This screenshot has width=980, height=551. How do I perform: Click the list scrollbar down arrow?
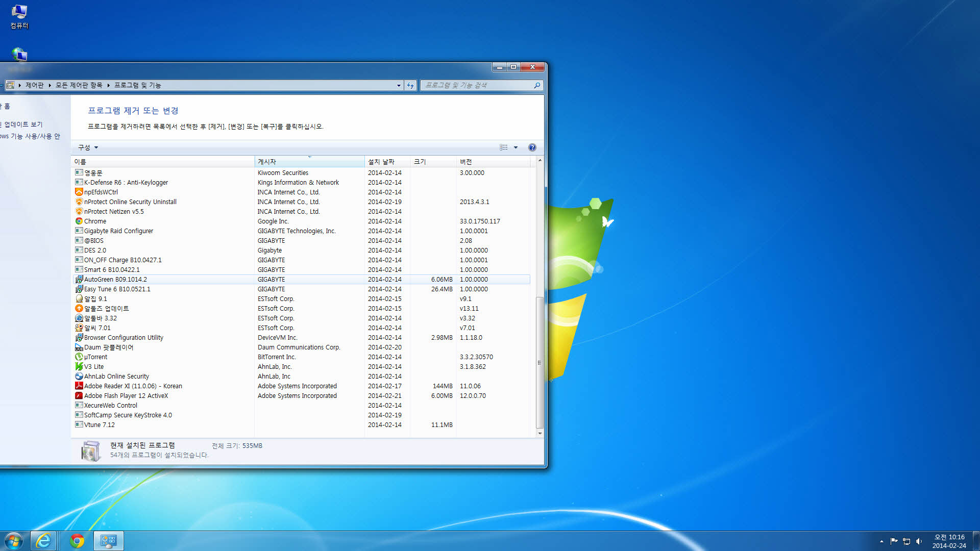540,434
